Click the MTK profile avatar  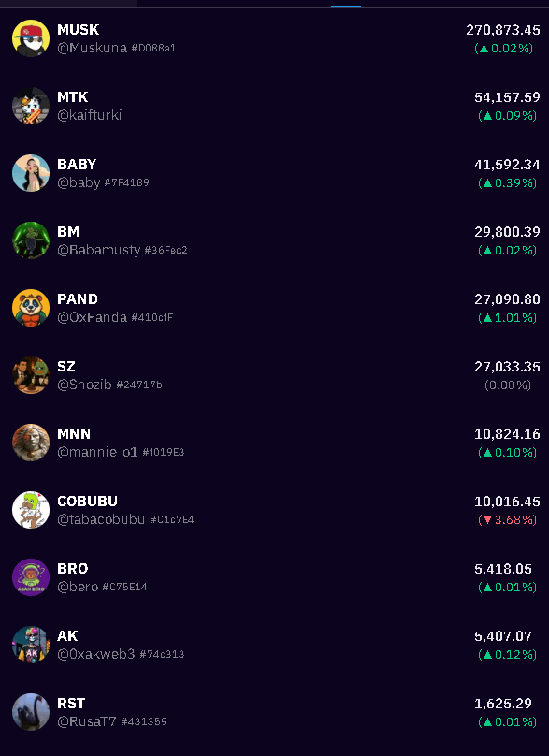[x=31, y=106]
